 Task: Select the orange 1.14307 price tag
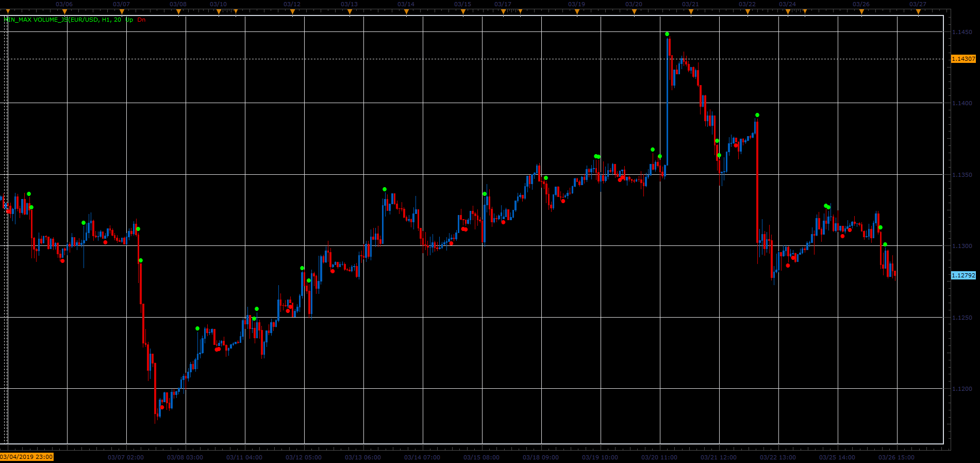[964, 59]
